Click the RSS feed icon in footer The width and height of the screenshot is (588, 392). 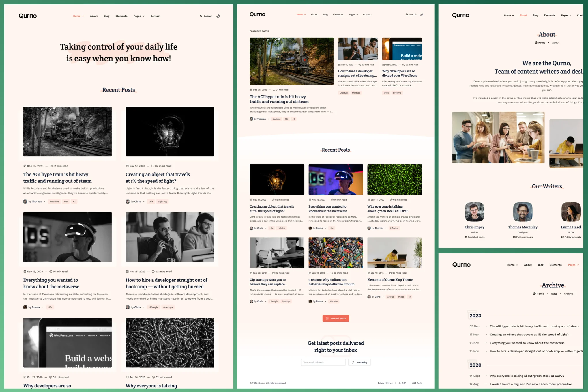pyautogui.click(x=400, y=383)
